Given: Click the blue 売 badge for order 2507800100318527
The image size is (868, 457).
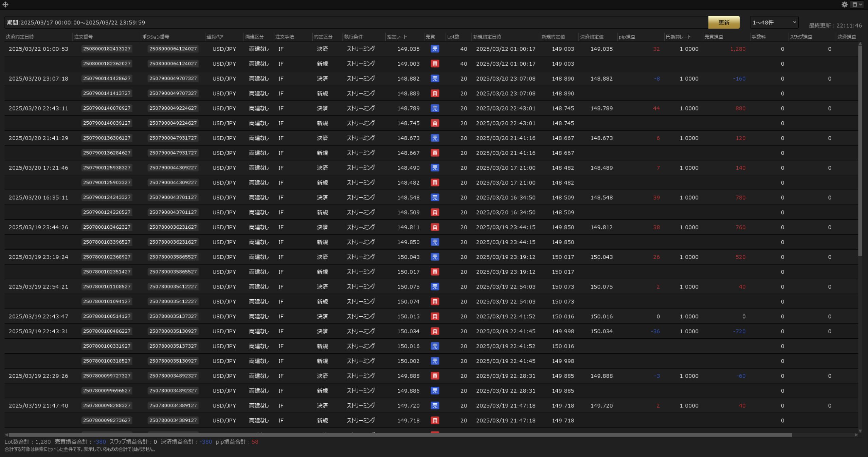Looking at the screenshot, I should click(x=435, y=361).
